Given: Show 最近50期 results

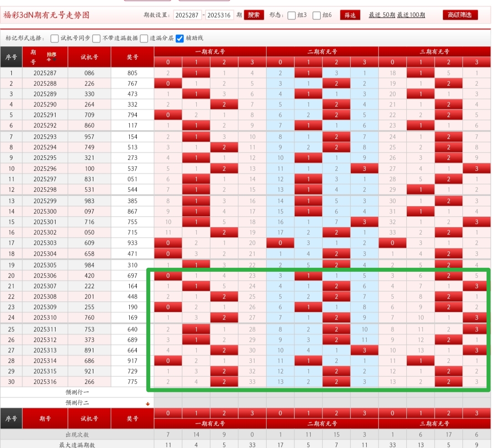Looking at the screenshot, I should [382, 15].
